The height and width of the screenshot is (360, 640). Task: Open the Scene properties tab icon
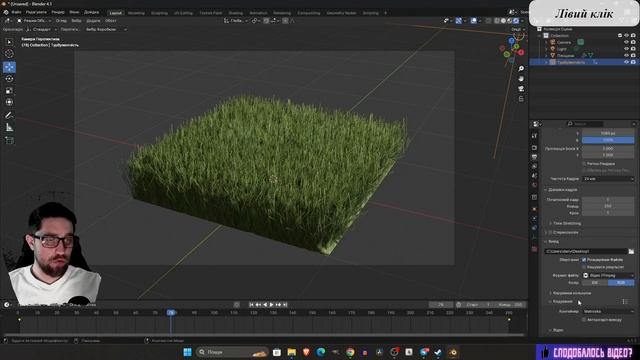534,176
